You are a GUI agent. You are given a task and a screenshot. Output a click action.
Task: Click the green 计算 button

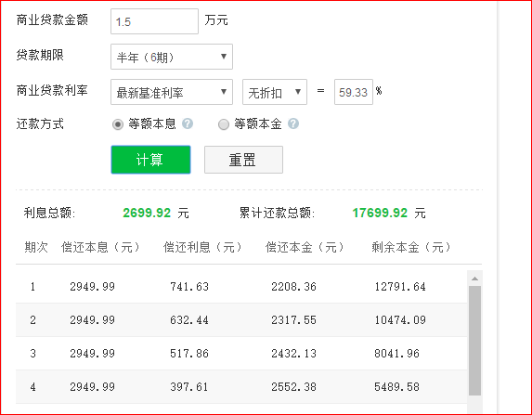tap(150, 160)
